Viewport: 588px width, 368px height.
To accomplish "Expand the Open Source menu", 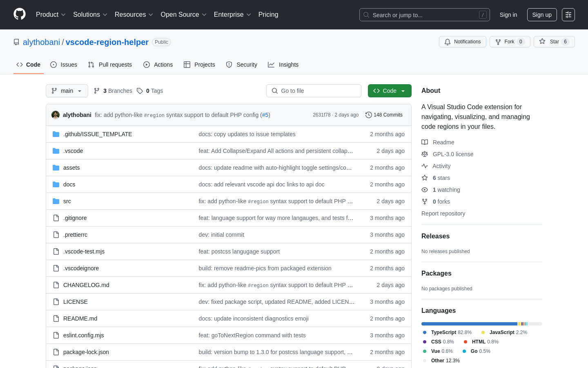I will point(184,14).
